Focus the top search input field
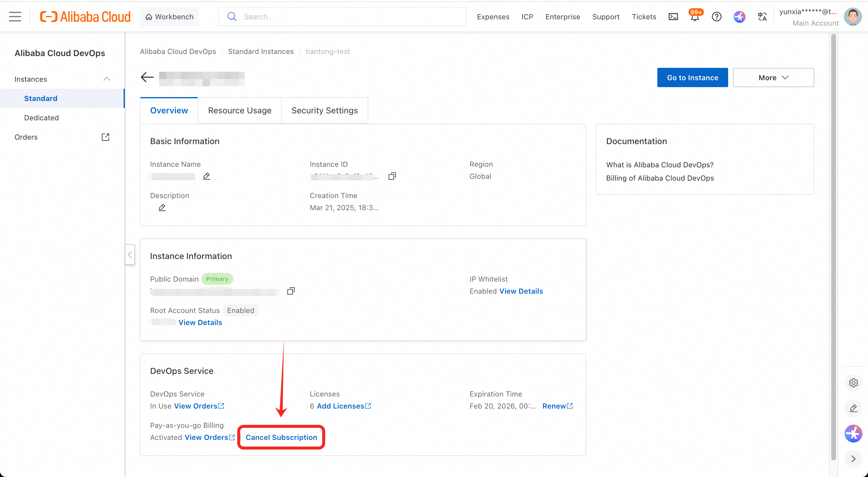This screenshot has width=868, height=477. coord(342,17)
